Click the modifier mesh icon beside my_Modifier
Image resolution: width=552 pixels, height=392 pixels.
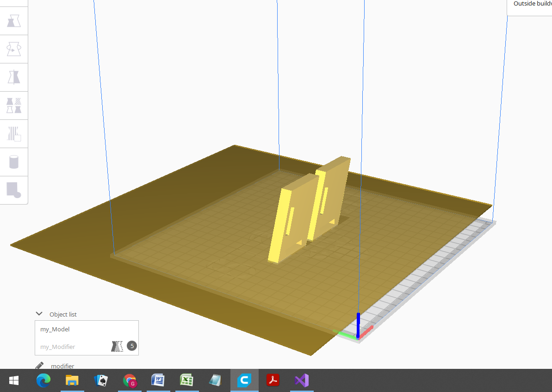point(117,346)
